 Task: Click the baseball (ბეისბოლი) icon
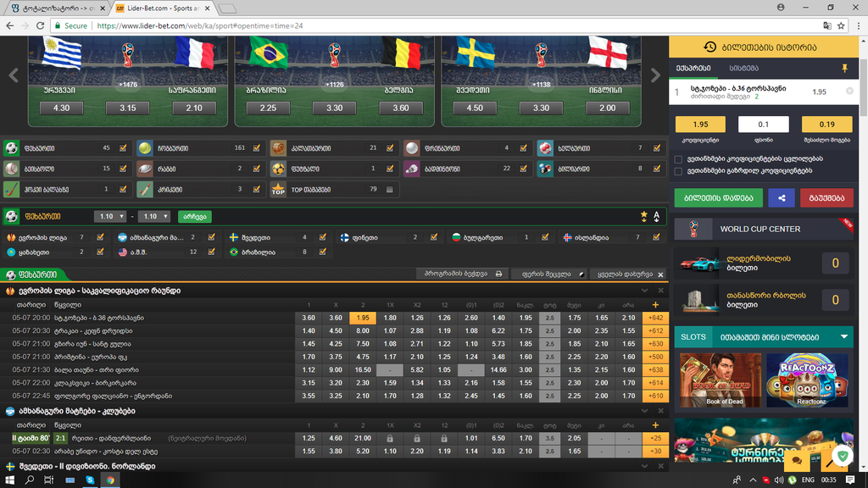pyautogui.click(x=11, y=169)
